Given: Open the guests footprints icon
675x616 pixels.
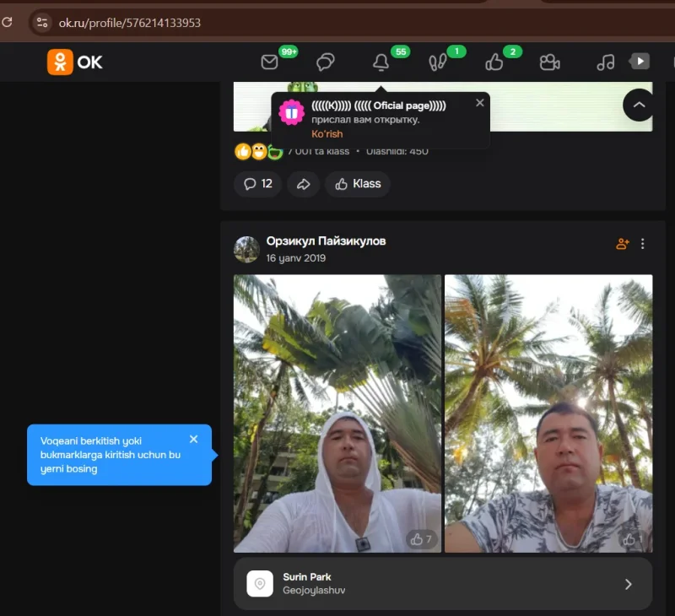Looking at the screenshot, I should click(x=437, y=62).
